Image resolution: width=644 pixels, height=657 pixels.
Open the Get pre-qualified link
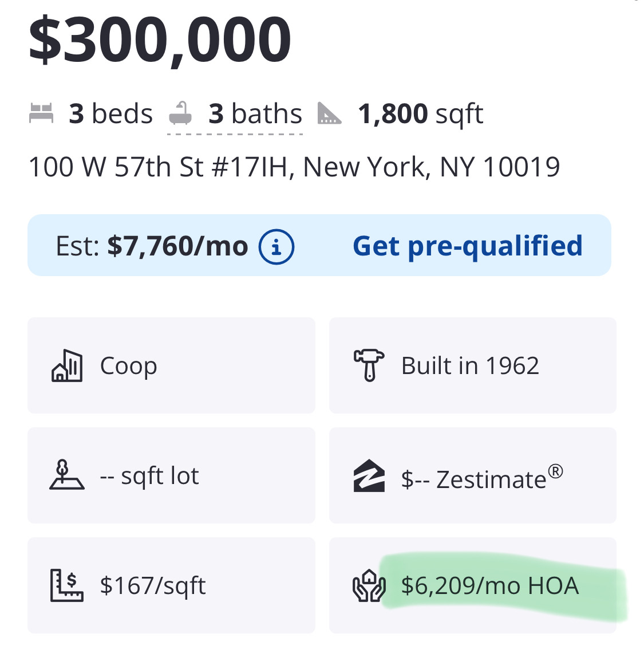(x=467, y=246)
